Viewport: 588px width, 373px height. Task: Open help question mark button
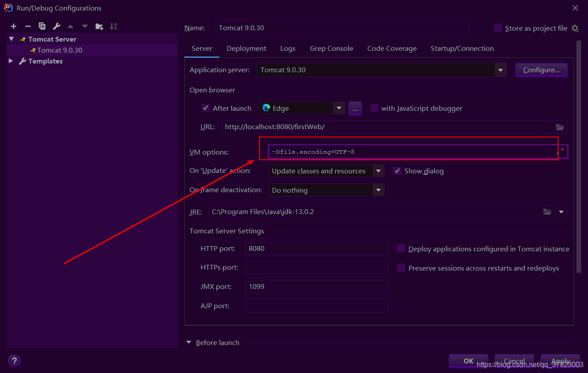click(14, 361)
